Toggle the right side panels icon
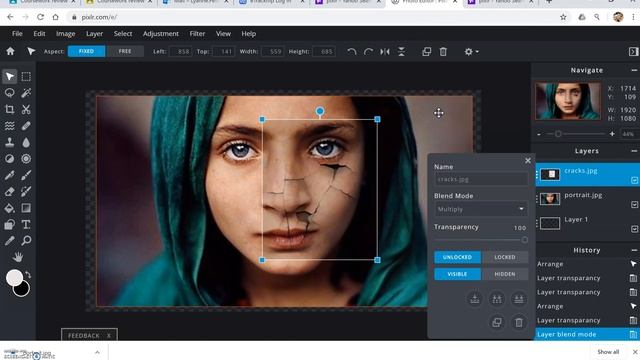 pos(633,51)
